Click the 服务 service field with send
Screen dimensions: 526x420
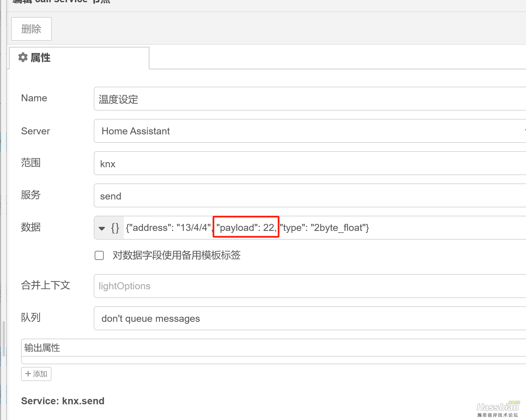point(310,196)
